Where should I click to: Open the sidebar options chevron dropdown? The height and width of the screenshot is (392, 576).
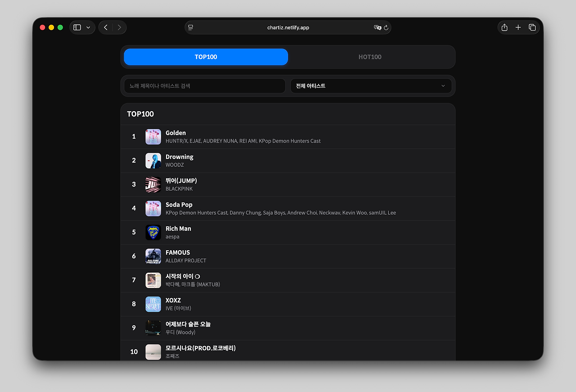(x=88, y=27)
